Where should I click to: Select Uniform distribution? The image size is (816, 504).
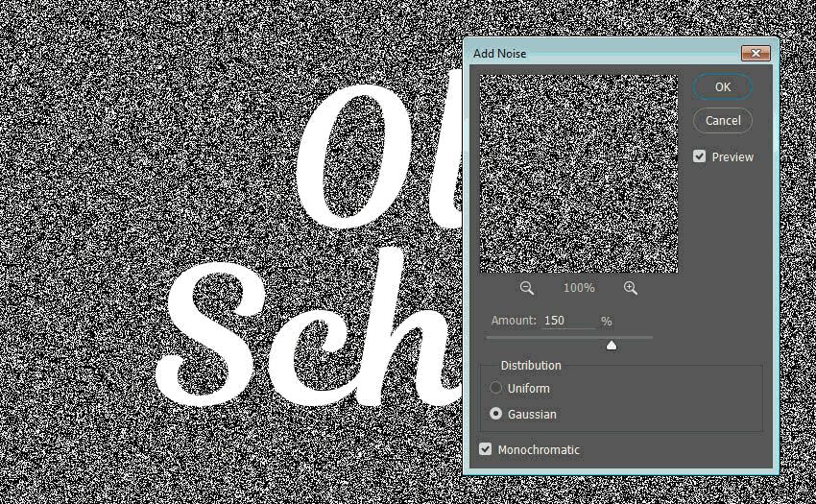[x=496, y=388]
